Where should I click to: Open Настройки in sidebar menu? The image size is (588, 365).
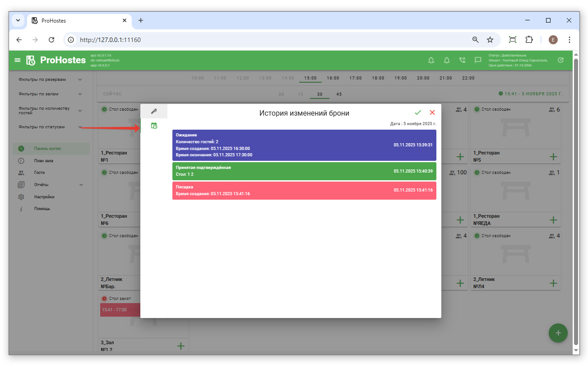44,197
